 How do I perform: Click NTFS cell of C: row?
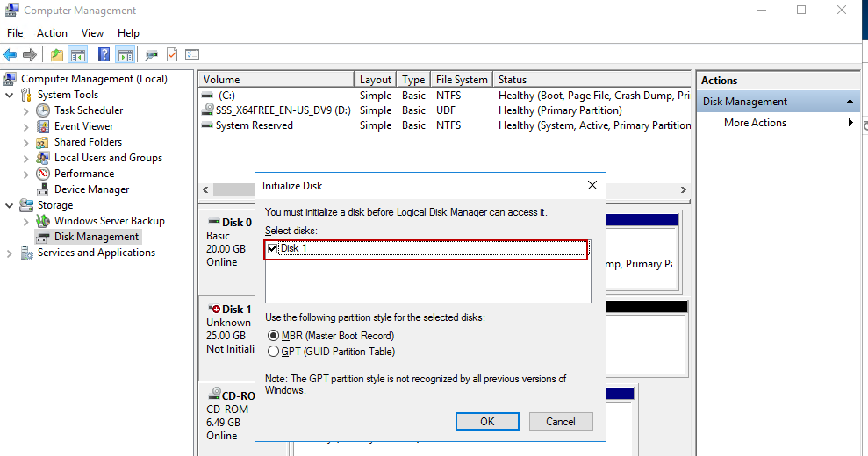448,96
